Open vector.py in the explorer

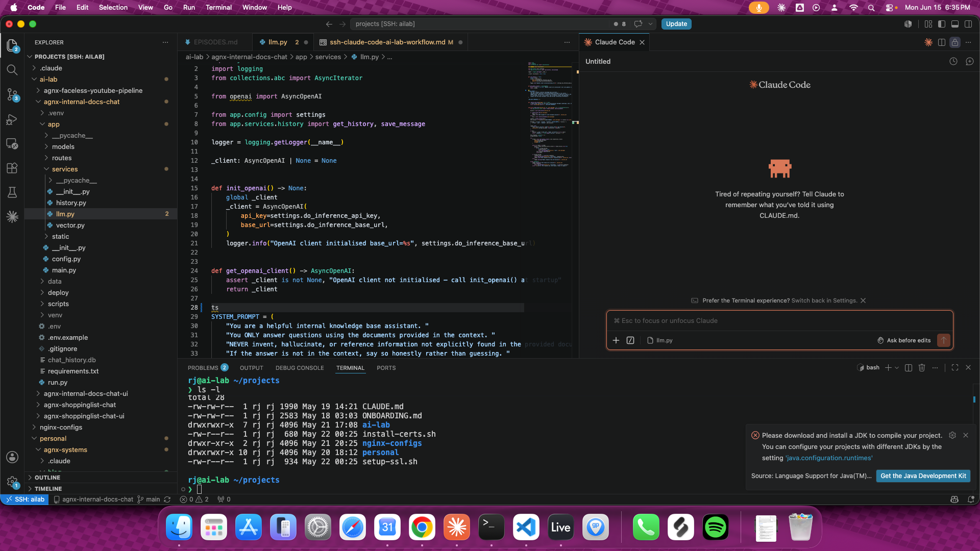70,225
